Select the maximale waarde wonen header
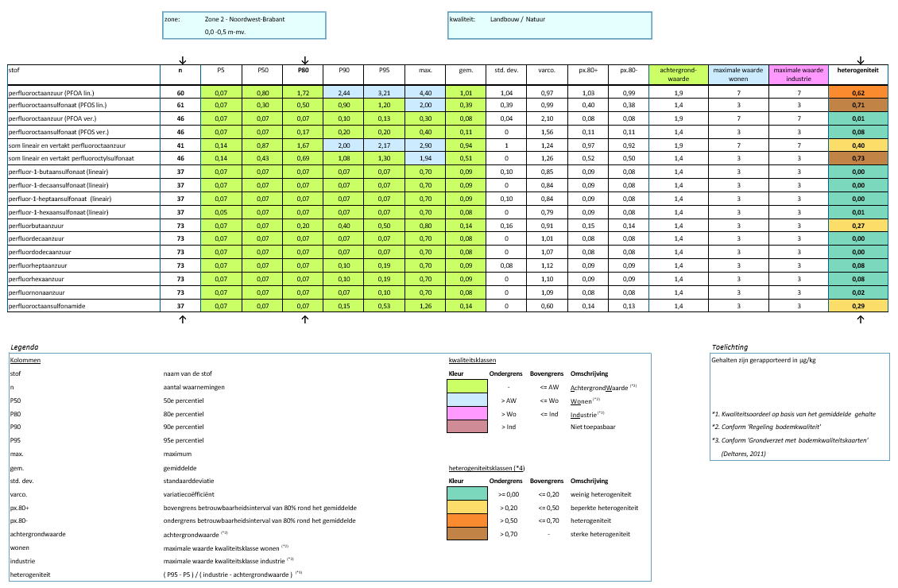The height and width of the screenshot is (588, 898). [x=738, y=75]
